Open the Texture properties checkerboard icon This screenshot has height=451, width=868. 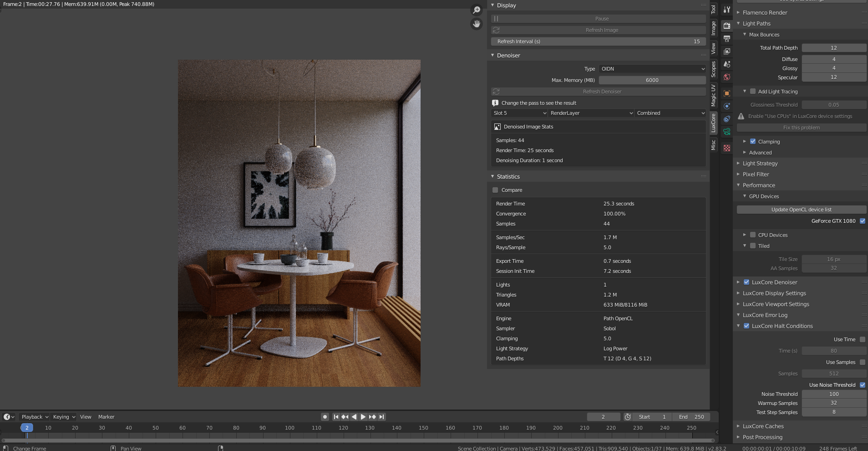[727, 148]
